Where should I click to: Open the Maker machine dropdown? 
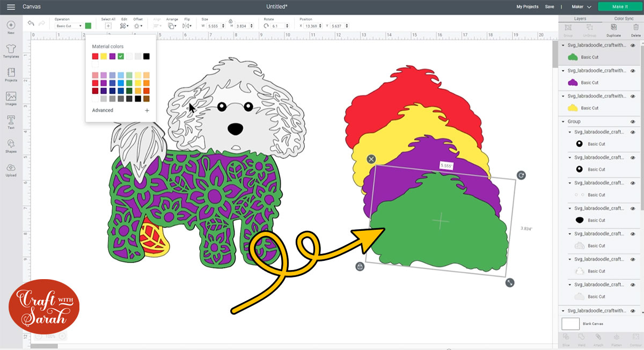583,6
